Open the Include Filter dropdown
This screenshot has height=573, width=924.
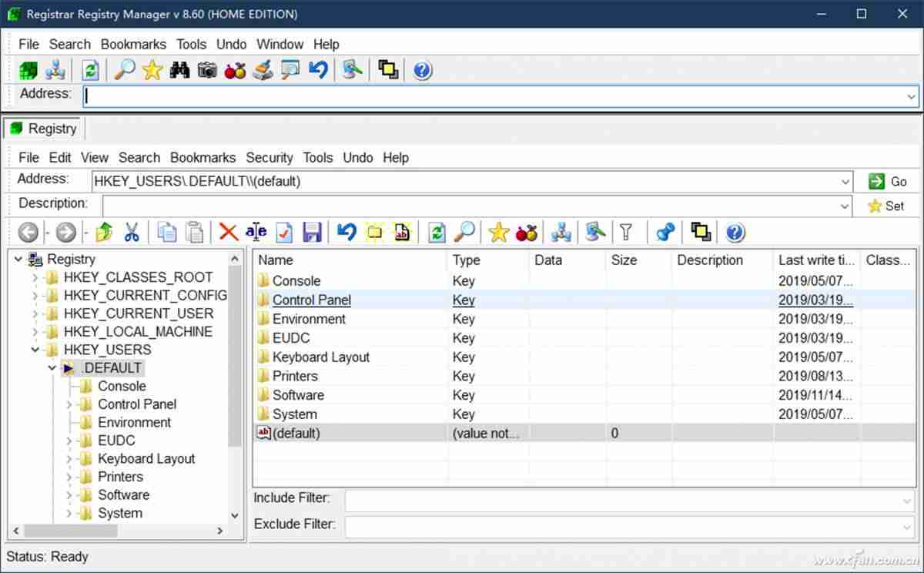(x=906, y=501)
